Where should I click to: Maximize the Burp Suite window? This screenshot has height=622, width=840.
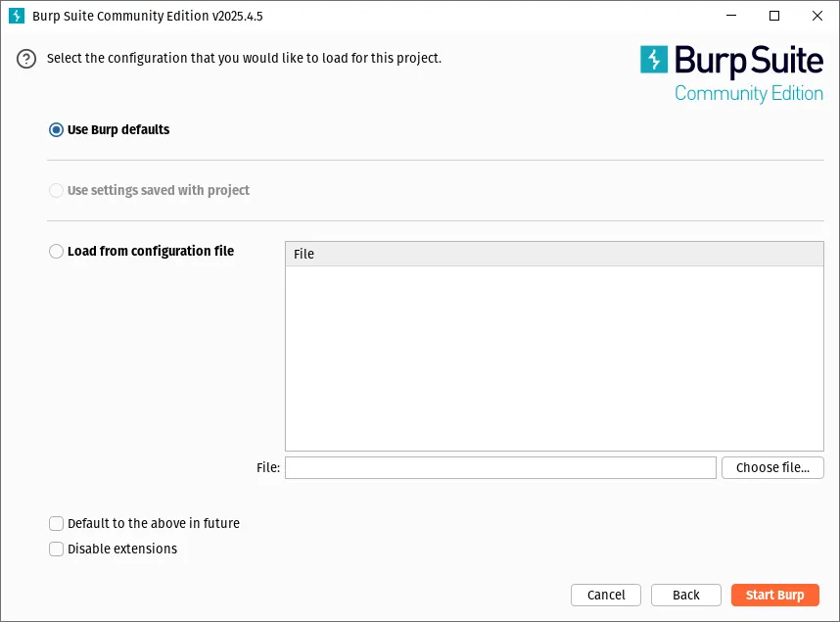(x=774, y=16)
